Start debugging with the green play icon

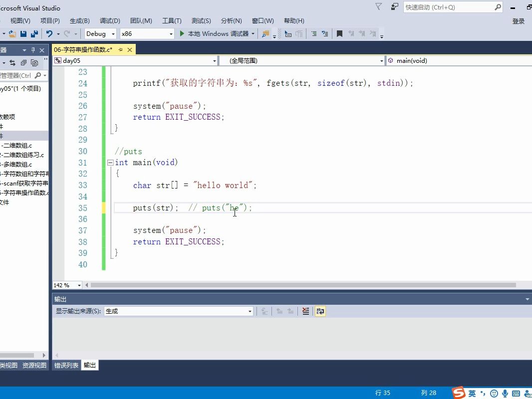coord(182,33)
